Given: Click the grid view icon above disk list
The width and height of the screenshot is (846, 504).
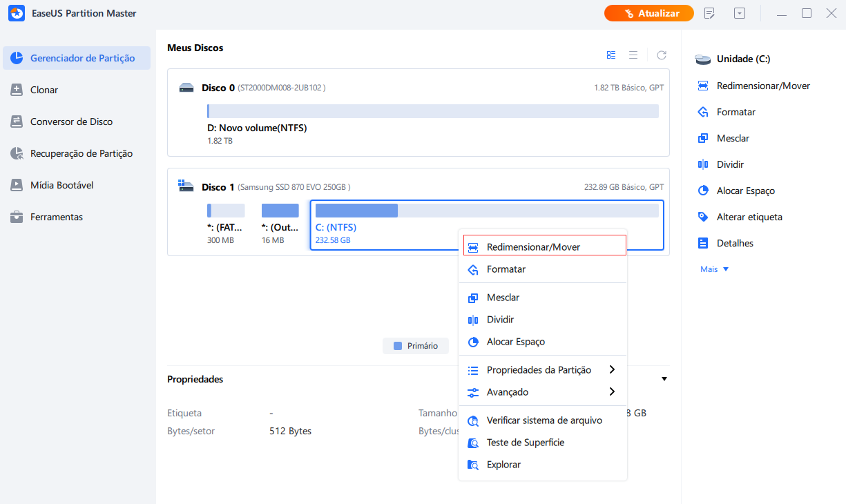Looking at the screenshot, I should pos(611,55).
